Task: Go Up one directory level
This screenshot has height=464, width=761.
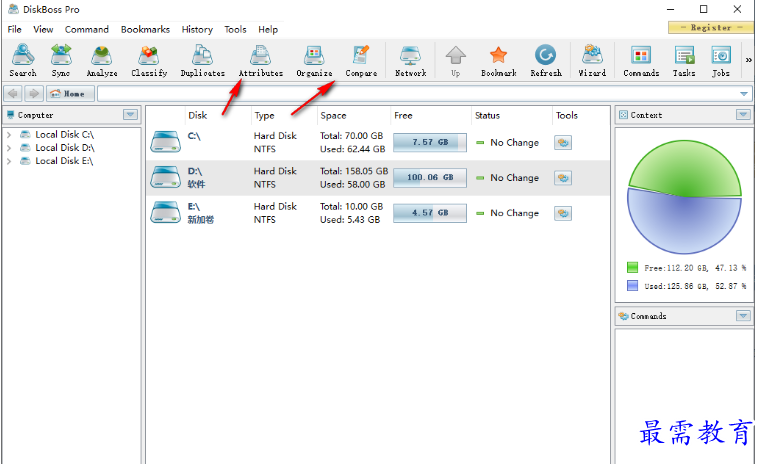Action: point(455,60)
